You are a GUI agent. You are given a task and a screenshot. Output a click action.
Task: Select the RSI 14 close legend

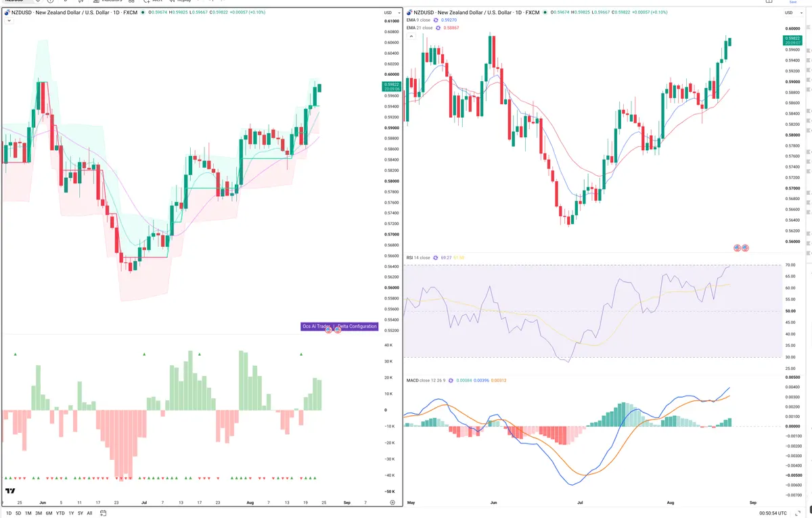tap(418, 258)
